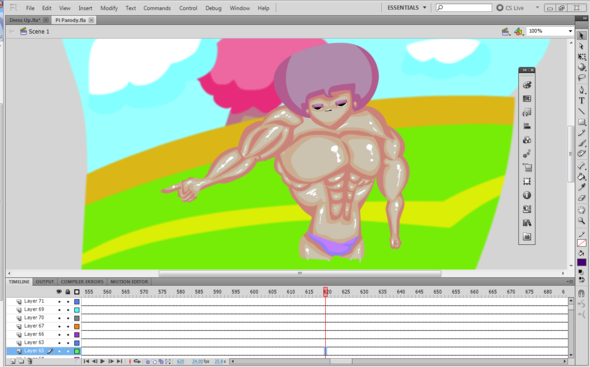Click the horizontal stage scrollbar thumb
The image size is (590, 367).
pyautogui.click(x=300, y=273)
